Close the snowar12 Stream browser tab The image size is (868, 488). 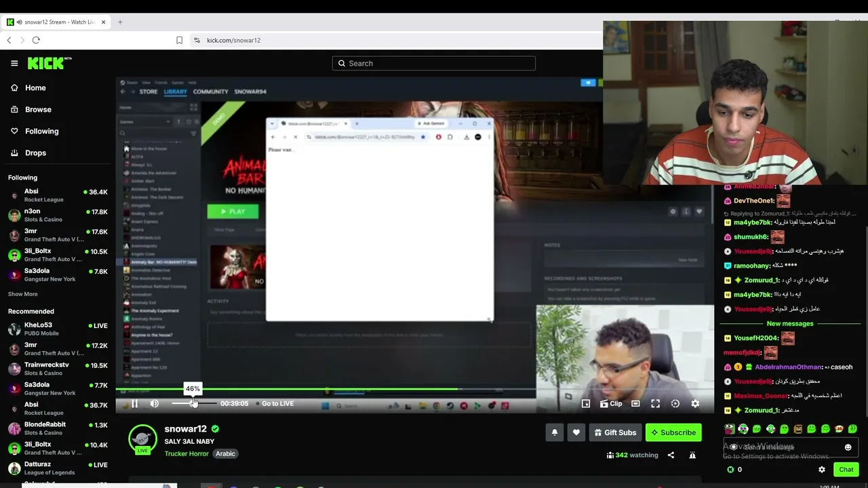103,22
